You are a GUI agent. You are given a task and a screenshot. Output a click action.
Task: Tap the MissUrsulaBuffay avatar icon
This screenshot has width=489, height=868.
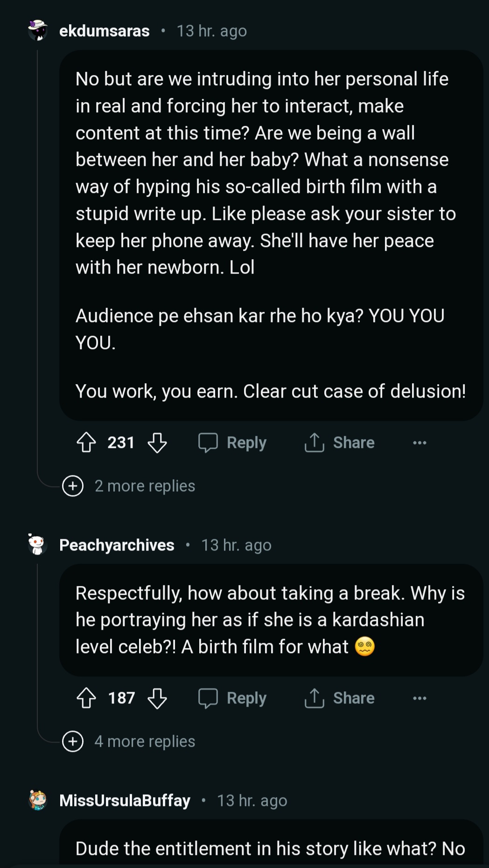38,800
